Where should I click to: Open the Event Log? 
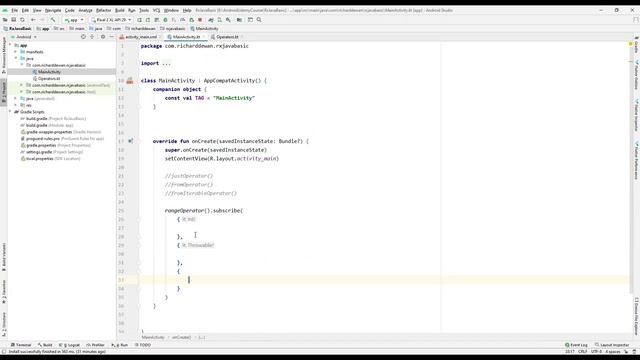click(x=576, y=345)
